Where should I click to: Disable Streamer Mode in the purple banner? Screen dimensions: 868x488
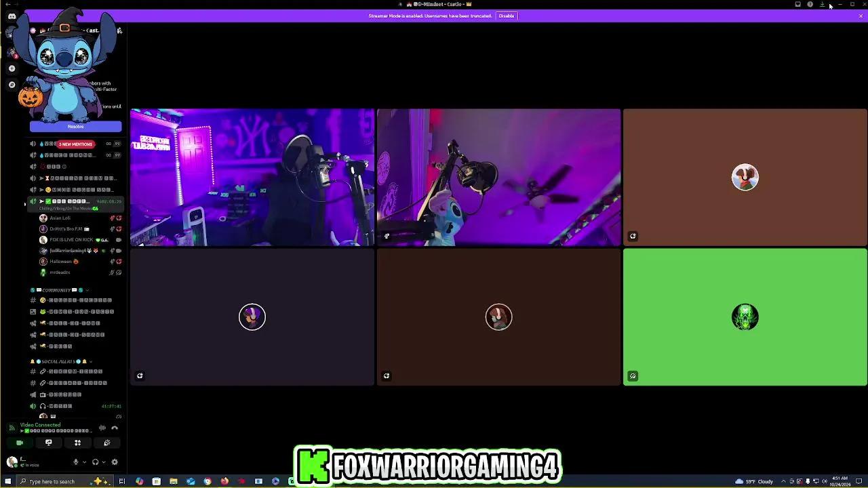pyautogui.click(x=507, y=16)
